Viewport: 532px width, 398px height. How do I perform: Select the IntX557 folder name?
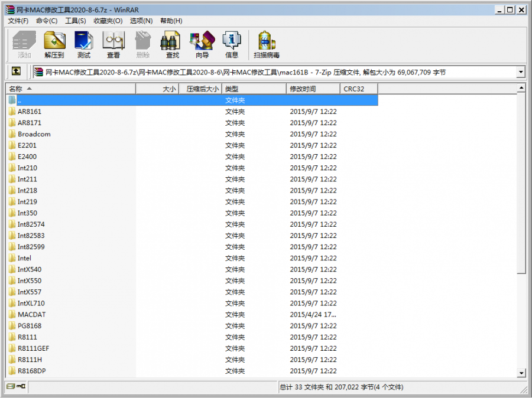(30, 292)
